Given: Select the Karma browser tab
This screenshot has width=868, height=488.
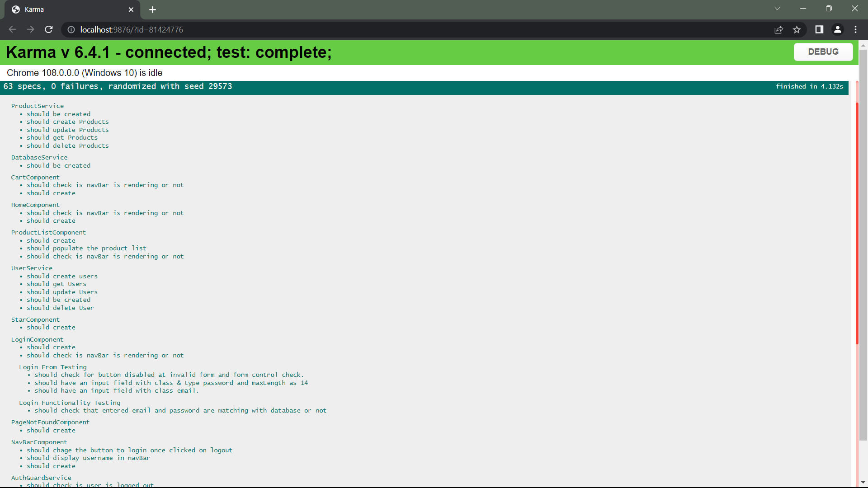Looking at the screenshot, I should pyautogui.click(x=72, y=9).
